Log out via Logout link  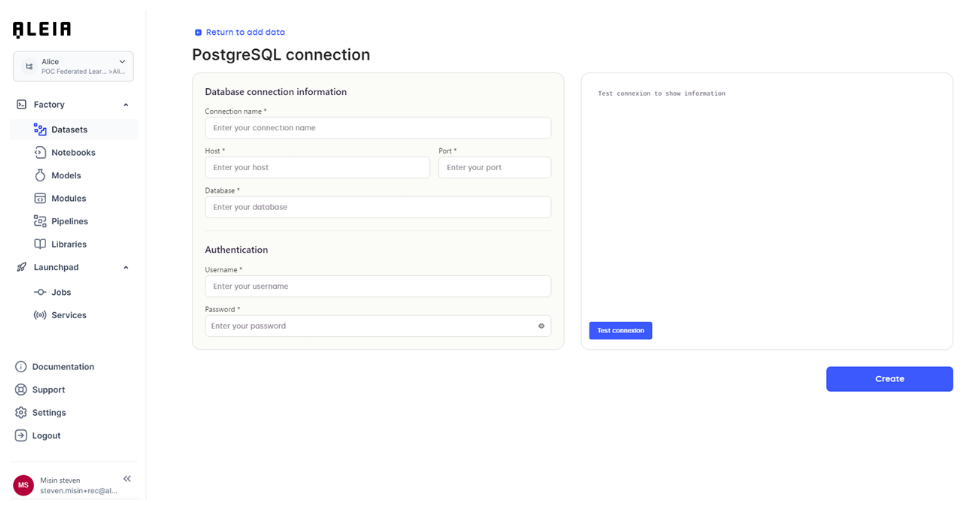(47, 436)
